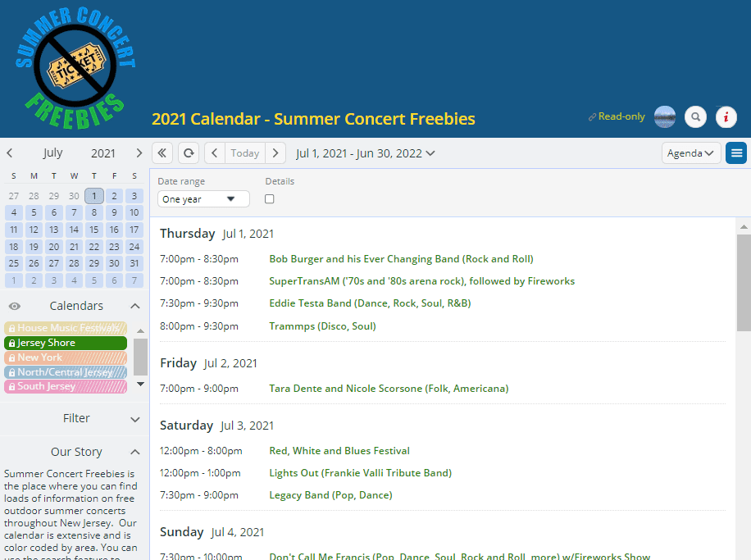Click the Today button
751x560 pixels.
coord(245,153)
